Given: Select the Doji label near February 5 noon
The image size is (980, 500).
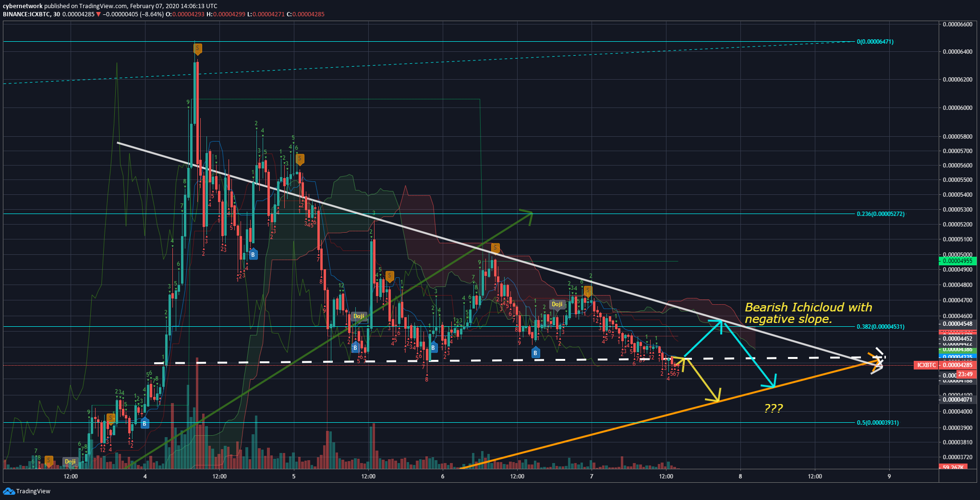Looking at the screenshot, I should click(x=359, y=316).
